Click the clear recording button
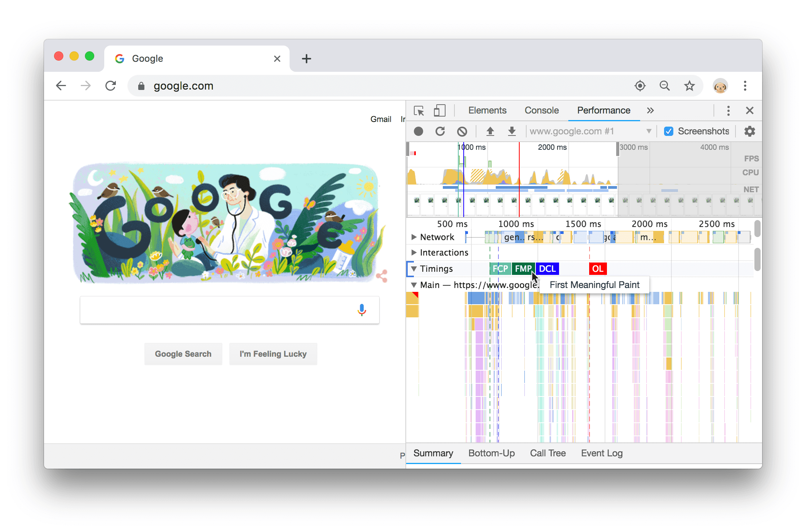810x532 pixels. pyautogui.click(x=463, y=130)
